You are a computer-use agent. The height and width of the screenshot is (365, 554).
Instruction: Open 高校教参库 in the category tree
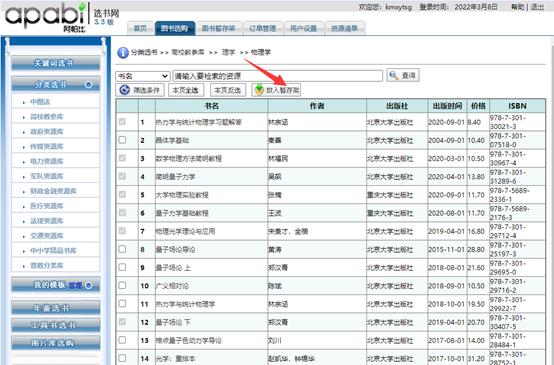point(47,117)
